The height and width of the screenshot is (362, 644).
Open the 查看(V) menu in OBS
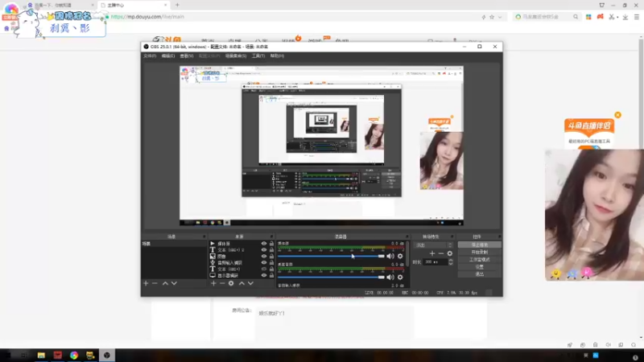187,56
